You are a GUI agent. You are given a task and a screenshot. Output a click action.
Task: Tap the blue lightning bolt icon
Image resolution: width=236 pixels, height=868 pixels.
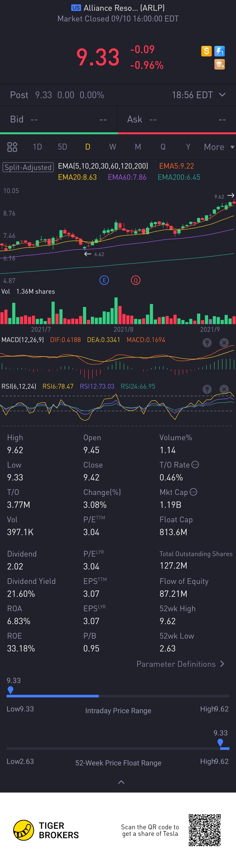coord(220,51)
